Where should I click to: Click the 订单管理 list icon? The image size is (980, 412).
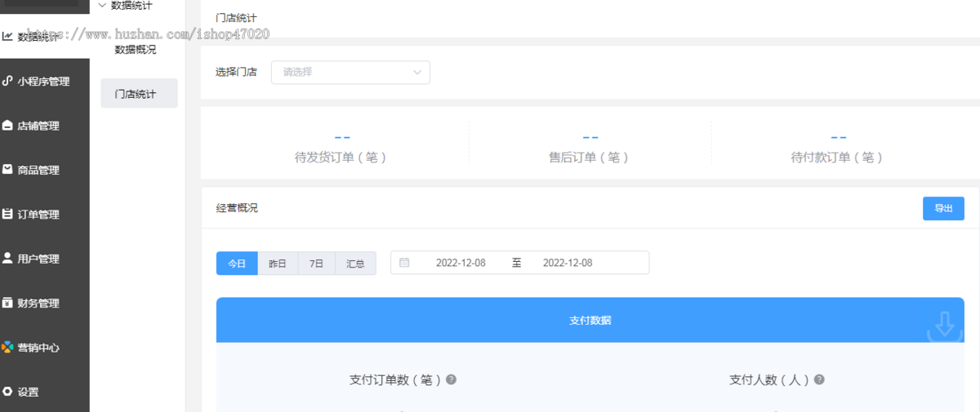(7, 214)
